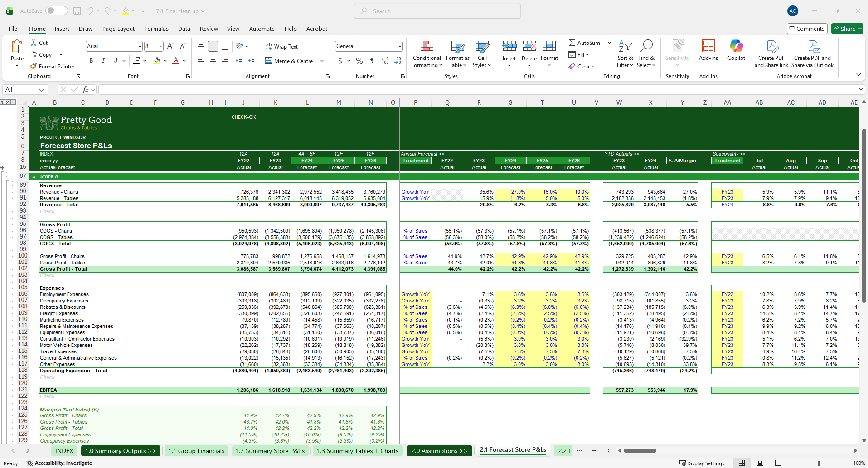Image resolution: width=868 pixels, height=468 pixels.
Task: Expand the number format dropdown showing General
Action: (399, 46)
